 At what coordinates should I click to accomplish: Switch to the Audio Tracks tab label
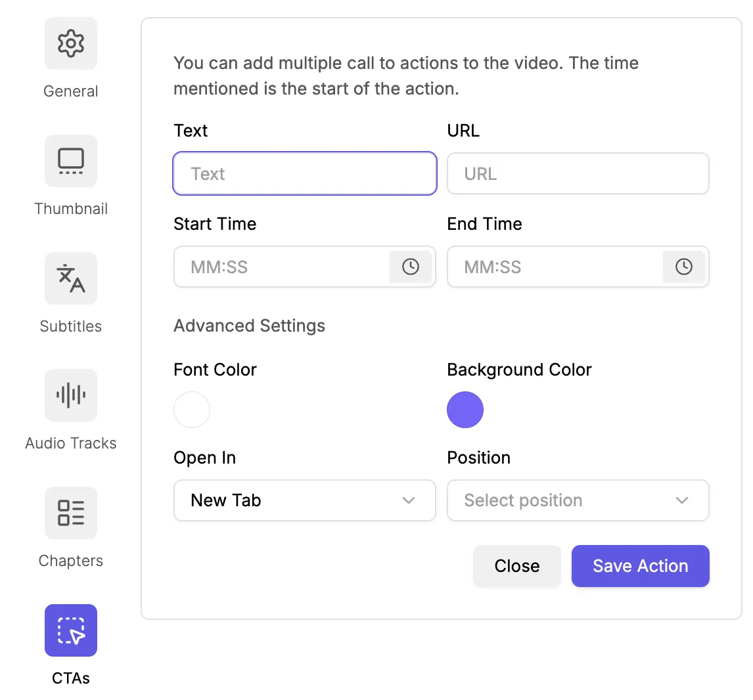pyautogui.click(x=71, y=443)
